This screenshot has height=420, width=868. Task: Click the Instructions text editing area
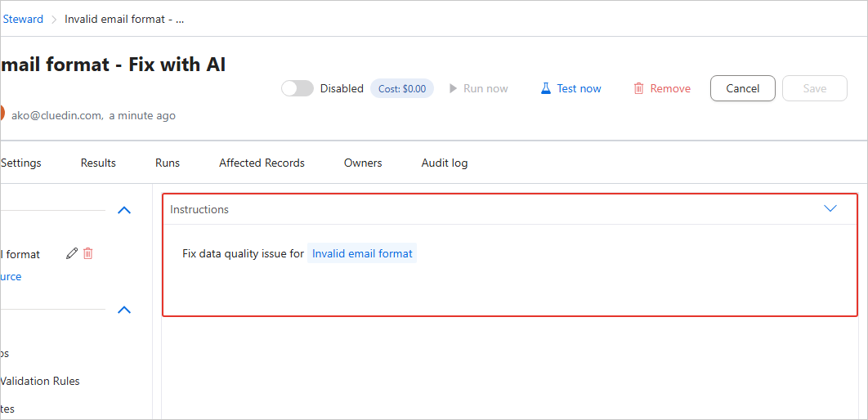(509, 270)
